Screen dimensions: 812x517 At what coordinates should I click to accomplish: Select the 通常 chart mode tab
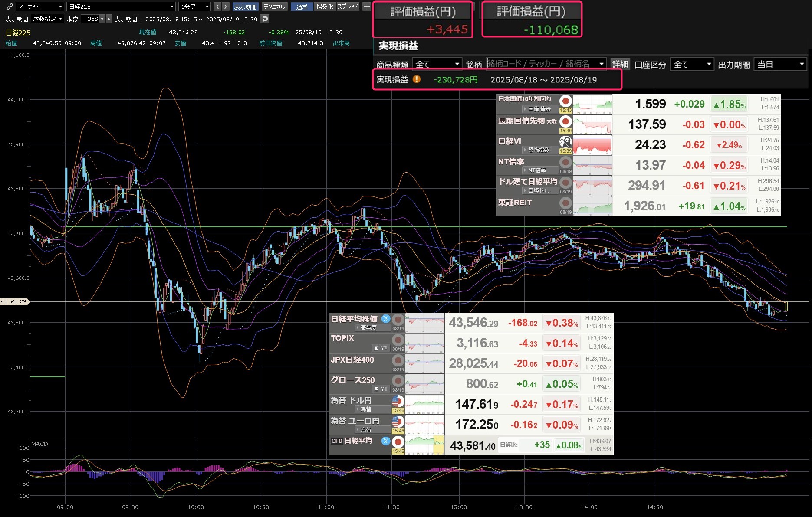(x=302, y=7)
